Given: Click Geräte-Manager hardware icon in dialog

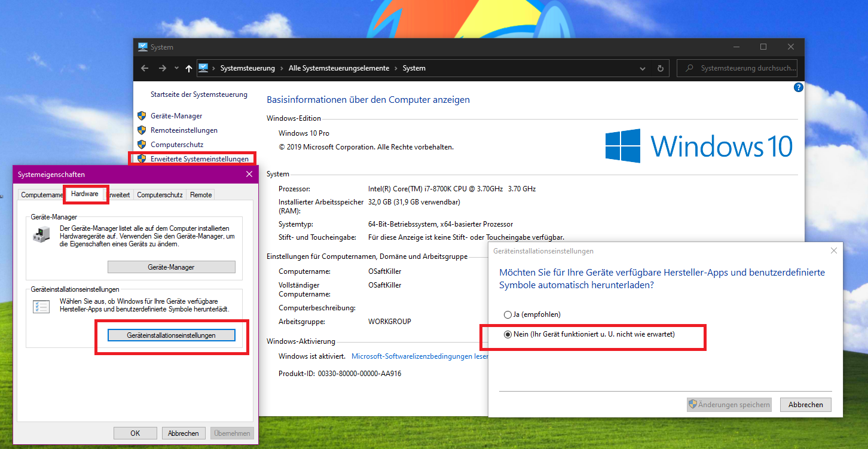Looking at the screenshot, I should 42,235.
